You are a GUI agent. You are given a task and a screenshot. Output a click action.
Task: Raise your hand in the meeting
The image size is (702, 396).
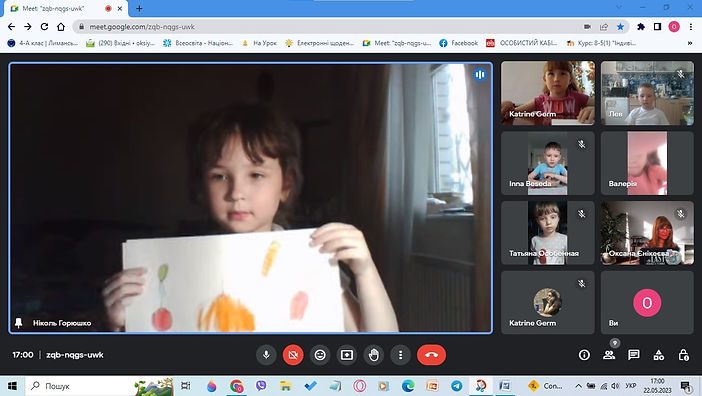point(374,355)
